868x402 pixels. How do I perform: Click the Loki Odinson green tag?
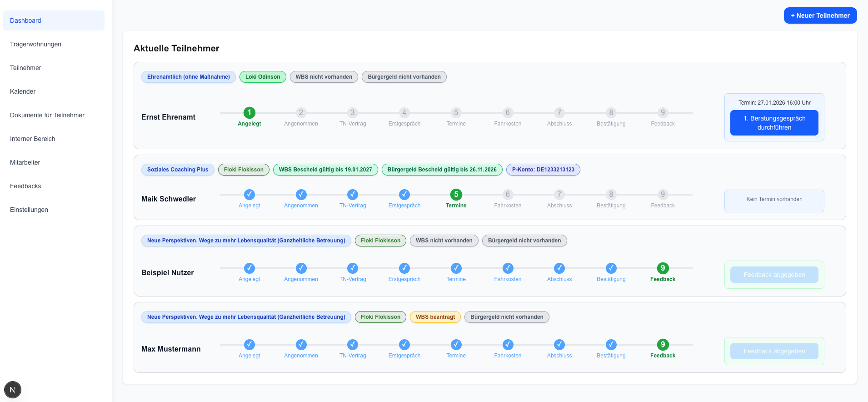[x=263, y=77]
